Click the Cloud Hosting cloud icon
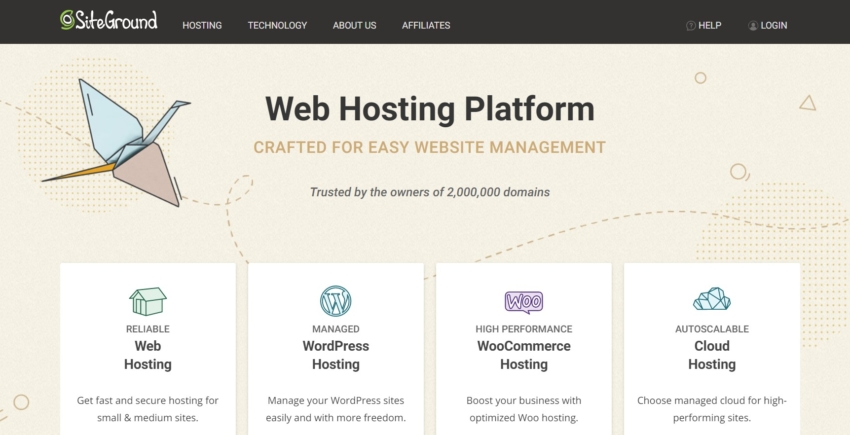The width and height of the screenshot is (850, 435). (712, 299)
